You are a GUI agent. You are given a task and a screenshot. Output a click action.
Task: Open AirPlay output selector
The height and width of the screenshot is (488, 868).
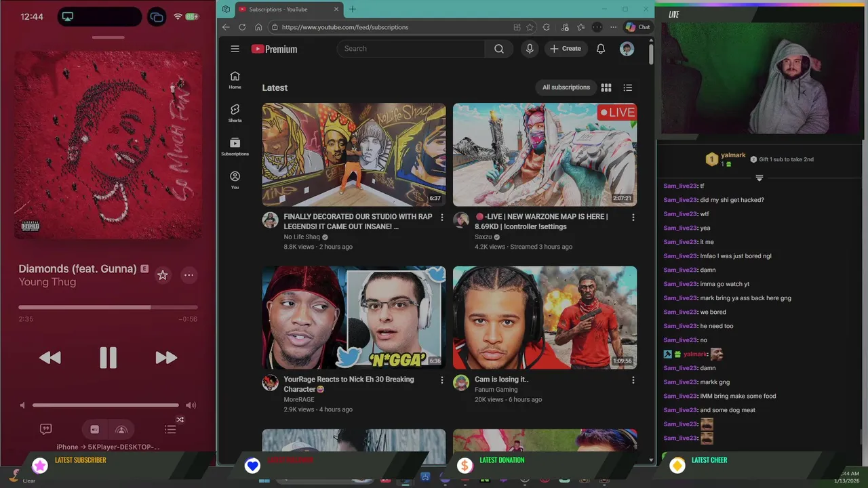tap(121, 429)
